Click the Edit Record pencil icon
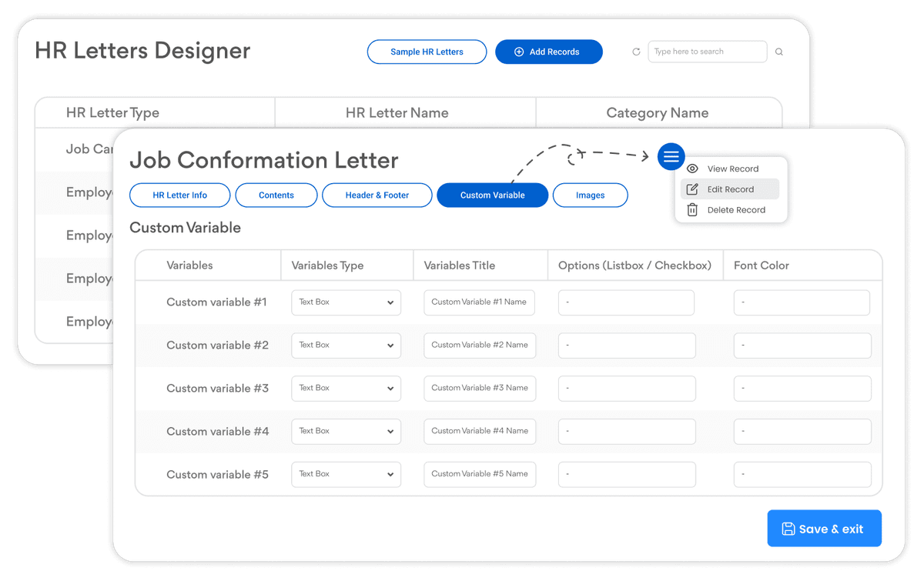This screenshot has width=924, height=581. click(692, 189)
